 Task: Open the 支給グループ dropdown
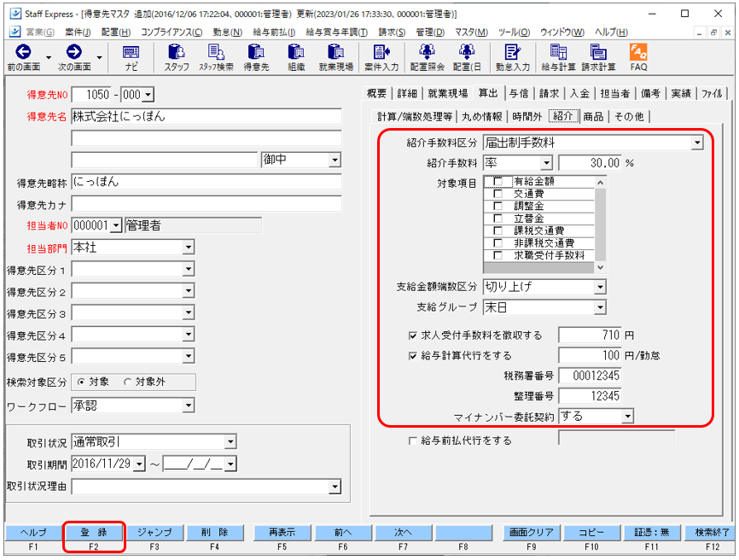(x=600, y=308)
